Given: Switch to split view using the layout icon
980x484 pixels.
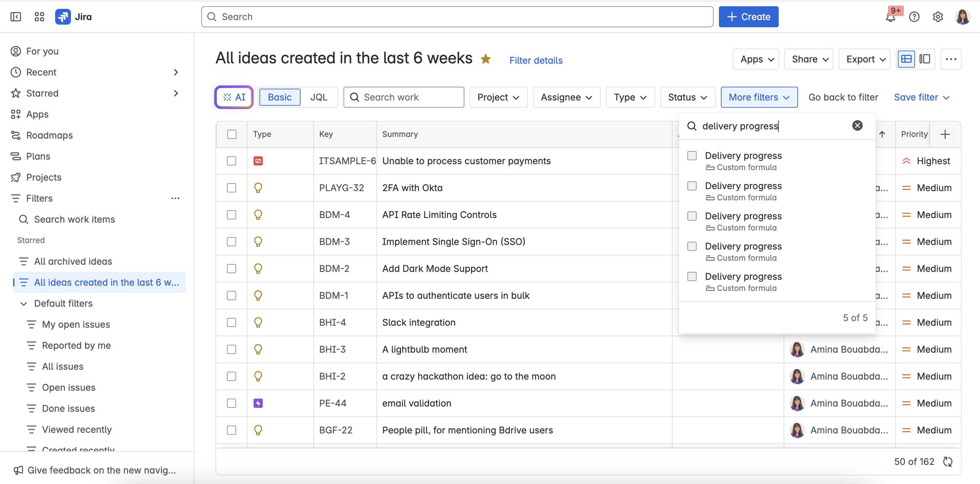Looking at the screenshot, I should point(924,59).
